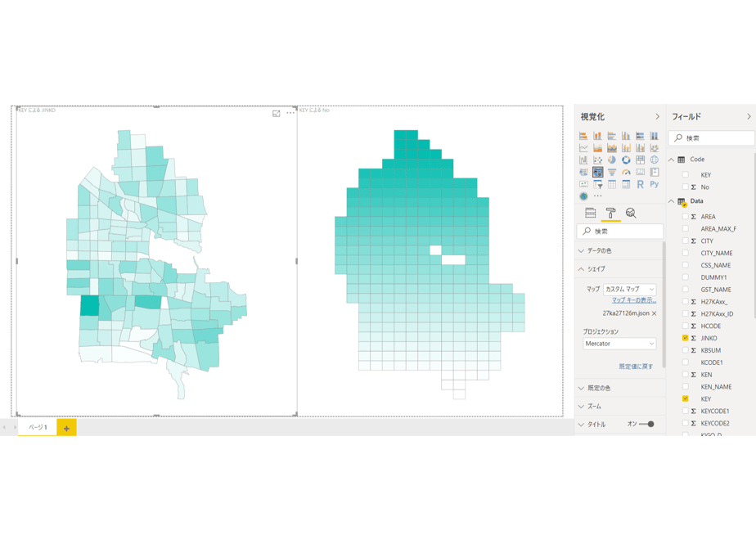This screenshot has width=756, height=540.
Task: Choose the R script visual icon
Action: pyautogui.click(x=640, y=184)
